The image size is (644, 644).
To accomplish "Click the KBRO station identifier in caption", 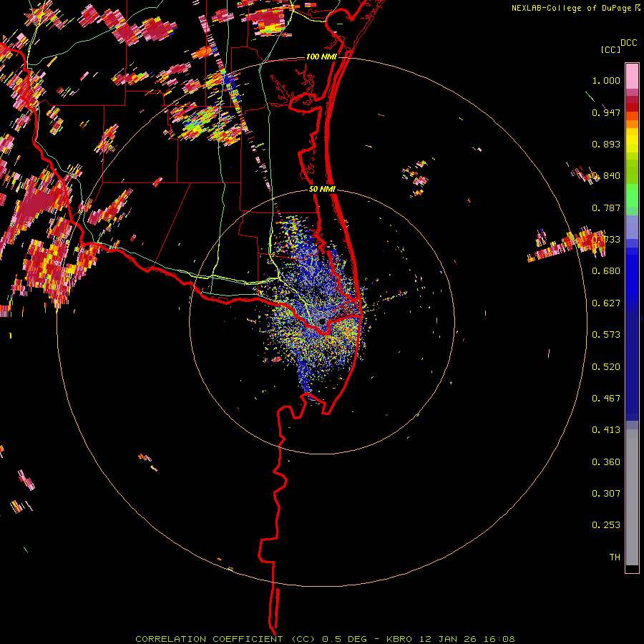I will tap(399, 639).
